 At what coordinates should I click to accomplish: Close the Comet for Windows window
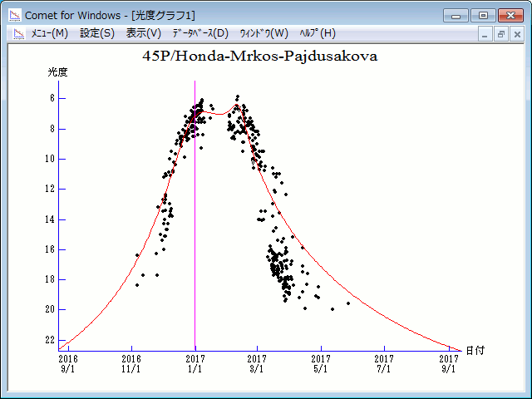click(x=510, y=16)
